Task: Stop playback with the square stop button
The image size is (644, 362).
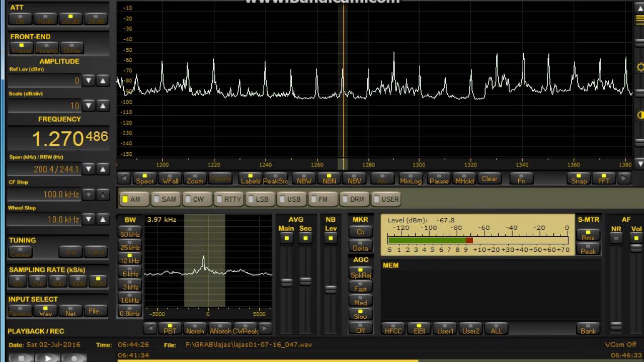Action: pyautogui.click(x=21, y=358)
